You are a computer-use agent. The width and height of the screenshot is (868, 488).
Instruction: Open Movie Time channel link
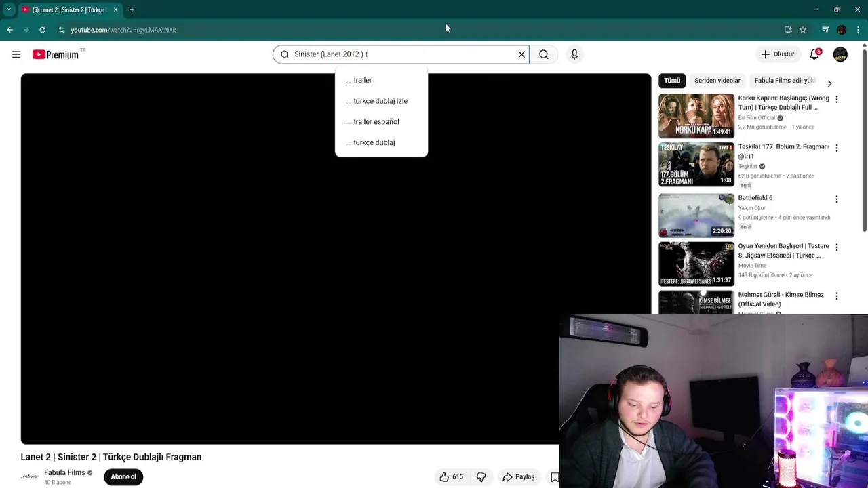(x=752, y=266)
